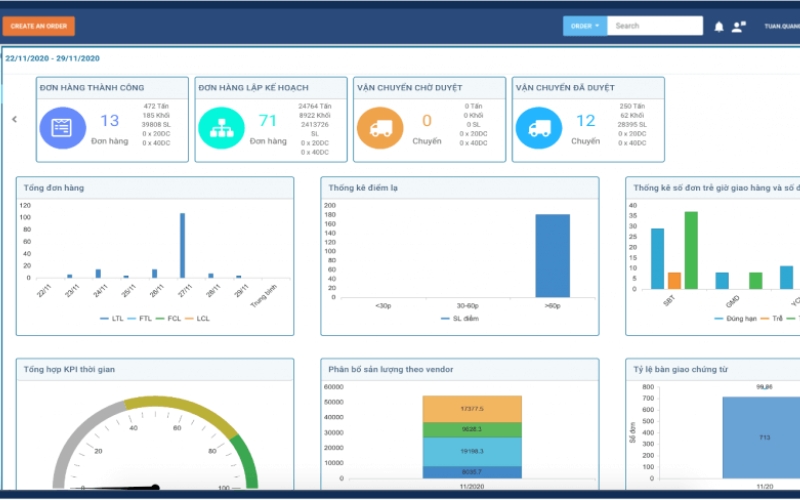800x500 pixels.
Task: Toggle the FTL legend series
Action: (x=139, y=318)
